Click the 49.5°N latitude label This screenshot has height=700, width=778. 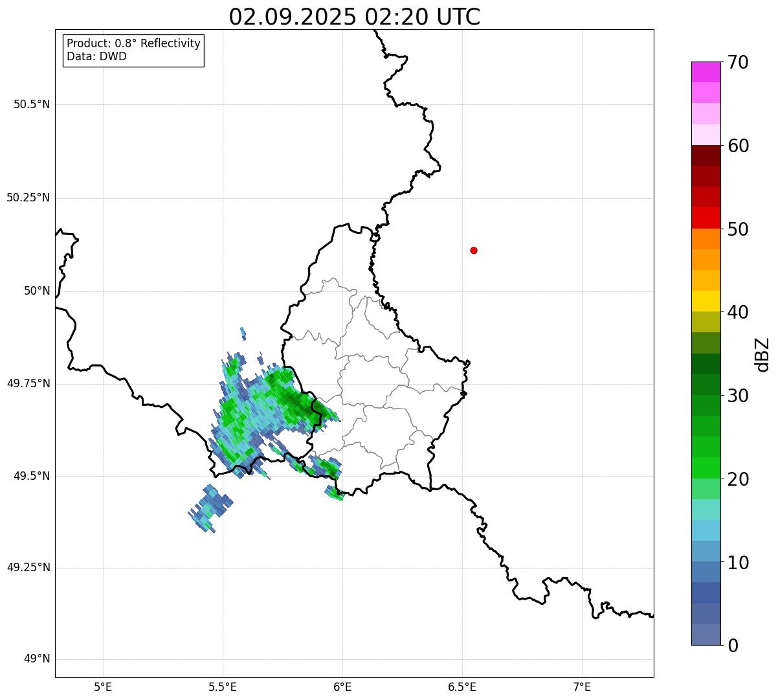point(32,476)
